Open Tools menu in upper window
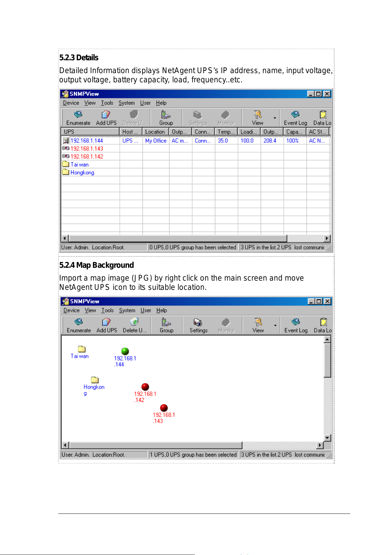 coord(107,103)
